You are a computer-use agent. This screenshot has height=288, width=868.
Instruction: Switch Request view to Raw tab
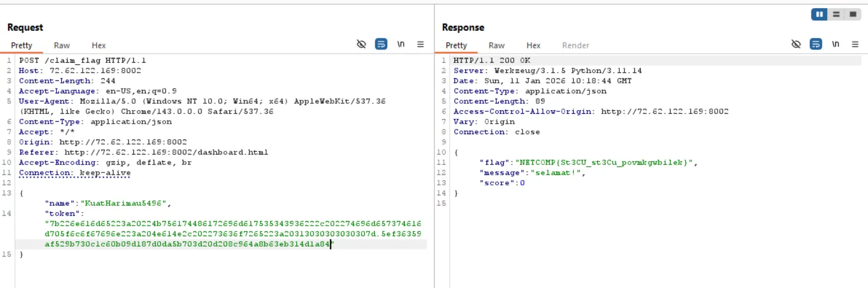click(x=62, y=45)
